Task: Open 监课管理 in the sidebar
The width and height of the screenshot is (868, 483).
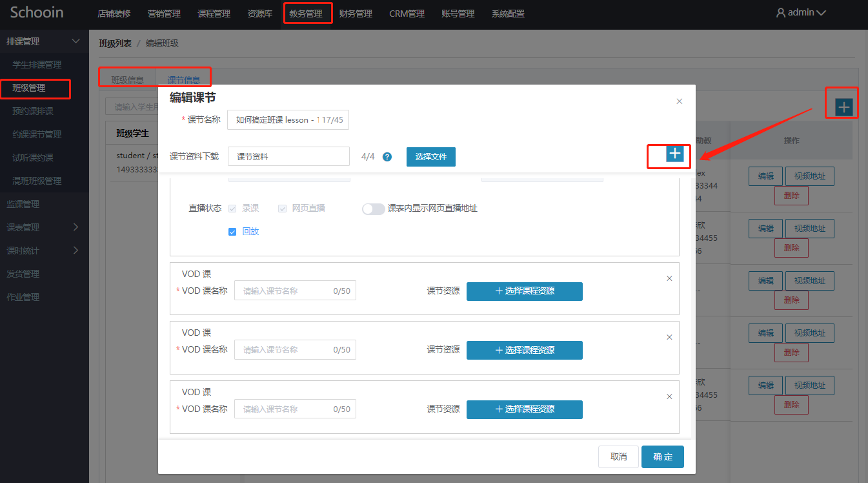Action: [x=23, y=204]
